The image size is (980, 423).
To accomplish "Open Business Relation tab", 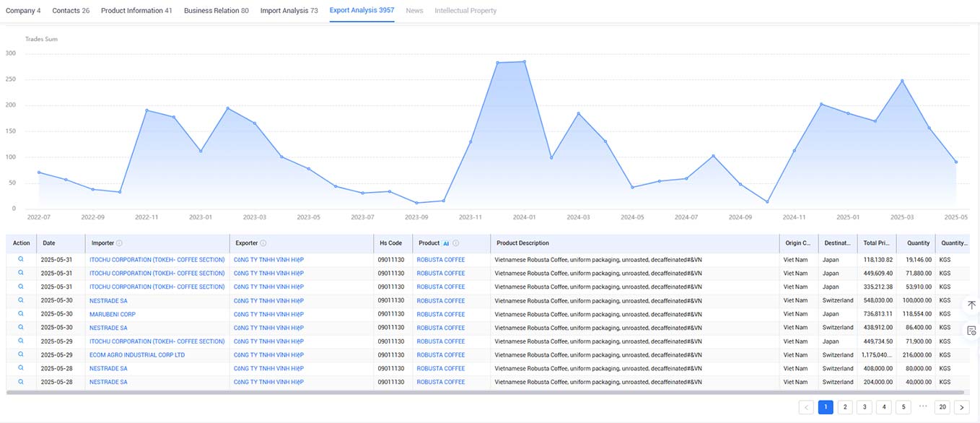I will coord(216,11).
